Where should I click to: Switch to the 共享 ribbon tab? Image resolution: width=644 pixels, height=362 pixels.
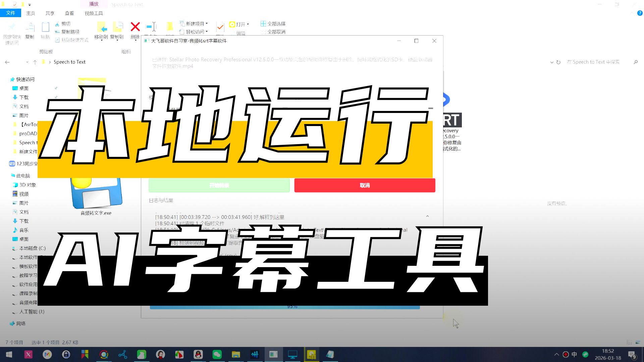50,13
